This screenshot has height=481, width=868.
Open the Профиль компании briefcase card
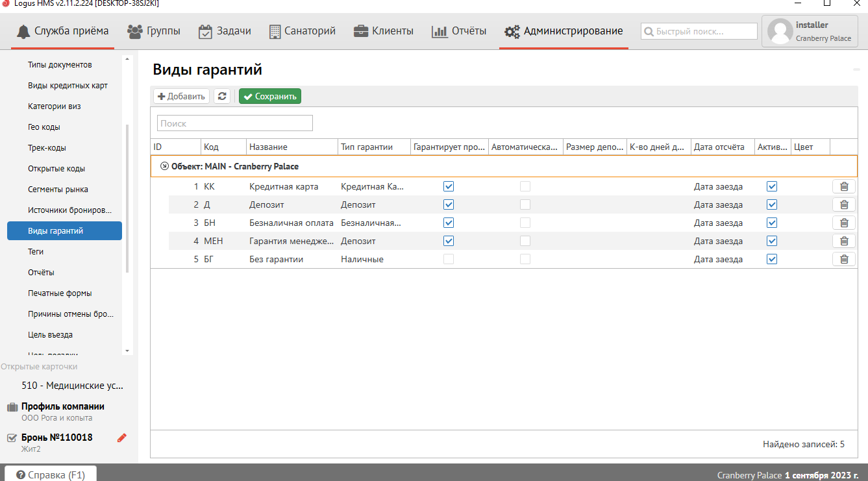(63, 407)
